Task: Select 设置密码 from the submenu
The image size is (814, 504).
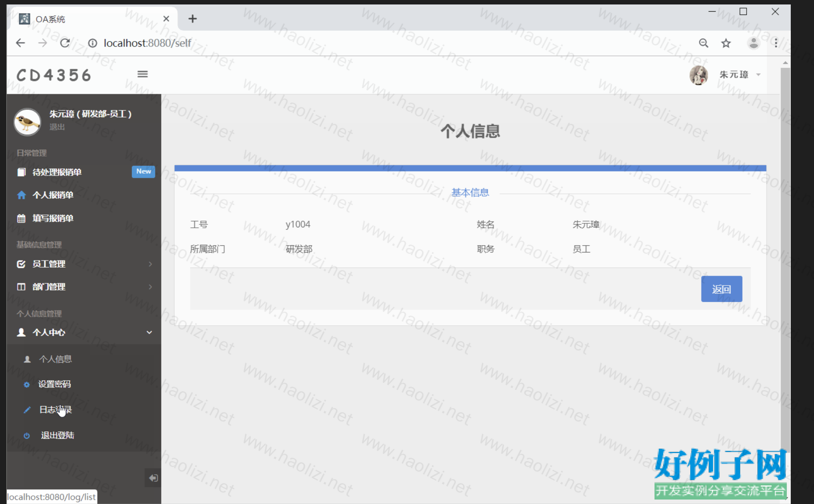Action: [x=55, y=384]
